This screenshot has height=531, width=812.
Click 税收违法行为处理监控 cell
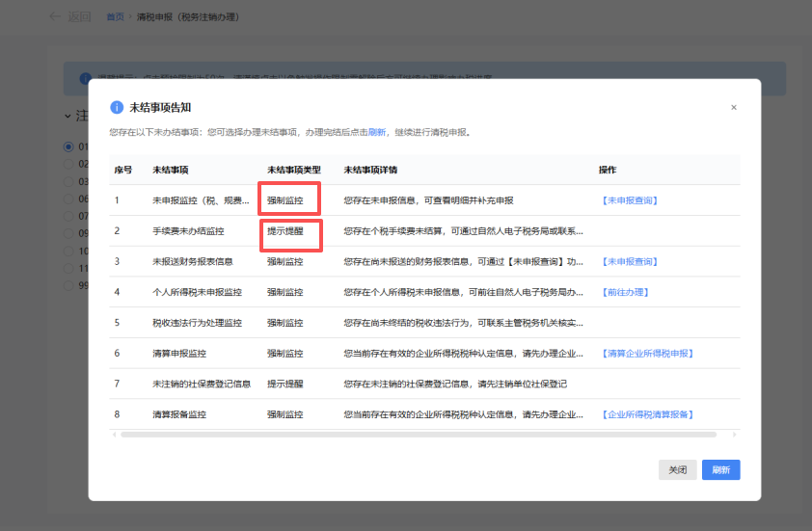pyautogui.click(x=197, y=323)
